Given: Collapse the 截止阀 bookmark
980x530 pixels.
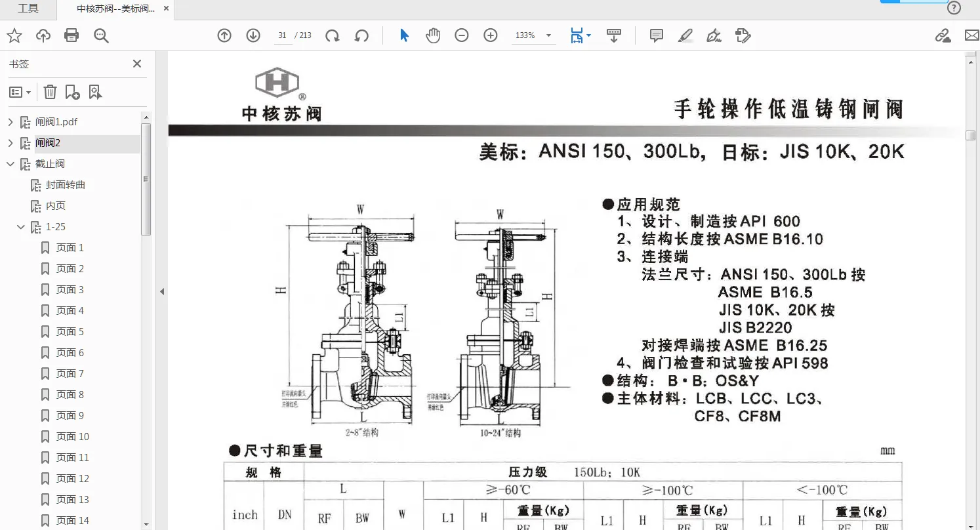Looking at the screenshot, I should (10, 164).
